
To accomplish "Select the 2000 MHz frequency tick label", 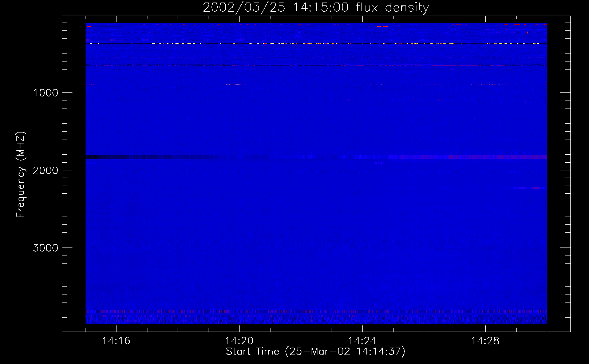I will click(46, 170).
